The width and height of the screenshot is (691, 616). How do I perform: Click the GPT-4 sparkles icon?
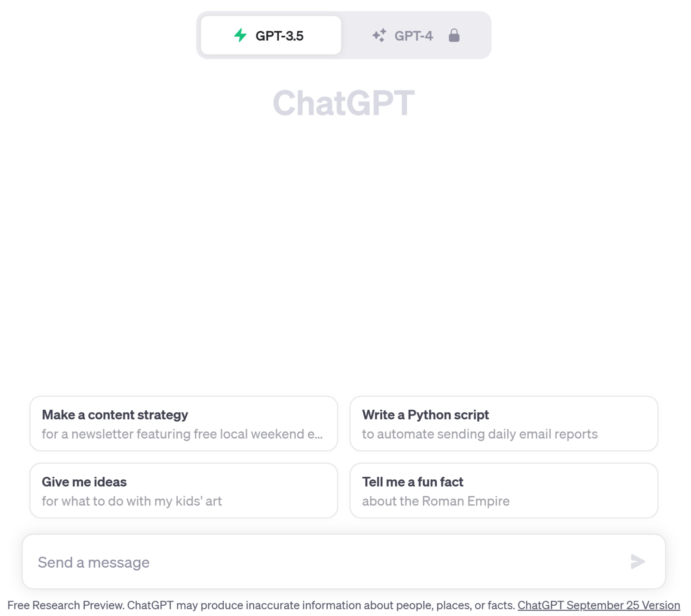[x=379, y=35]
